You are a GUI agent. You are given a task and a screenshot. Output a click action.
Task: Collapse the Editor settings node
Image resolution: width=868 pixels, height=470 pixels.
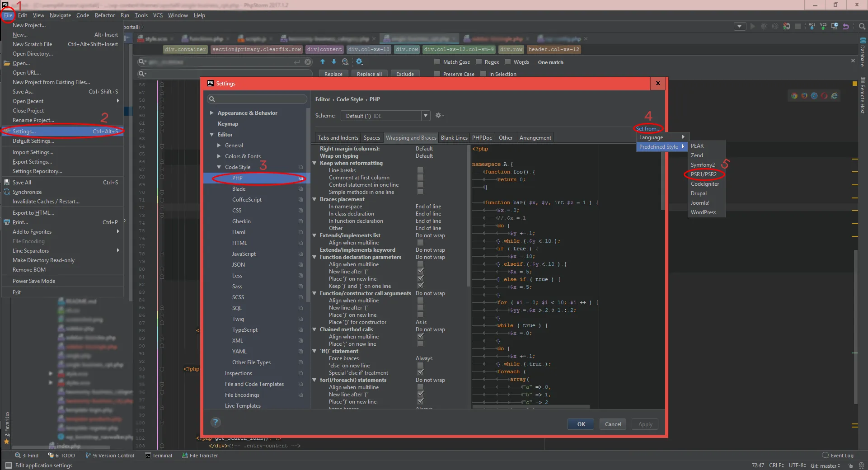click(x=211, y=135)
